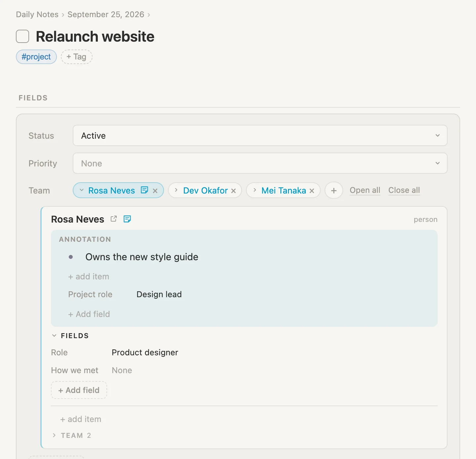Open September 25, 2026 breadcrumb
This screenshot has width=476, height=459.
point(106,15)
